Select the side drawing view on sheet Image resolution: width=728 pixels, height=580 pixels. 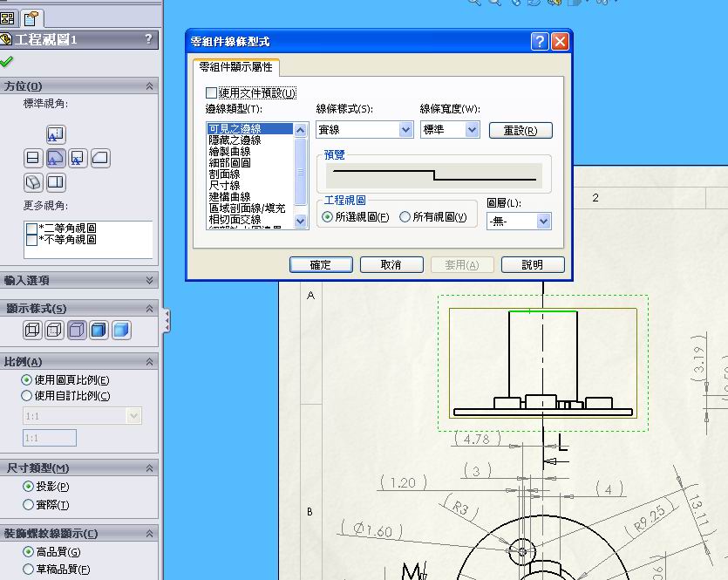(x=543, y=363)
